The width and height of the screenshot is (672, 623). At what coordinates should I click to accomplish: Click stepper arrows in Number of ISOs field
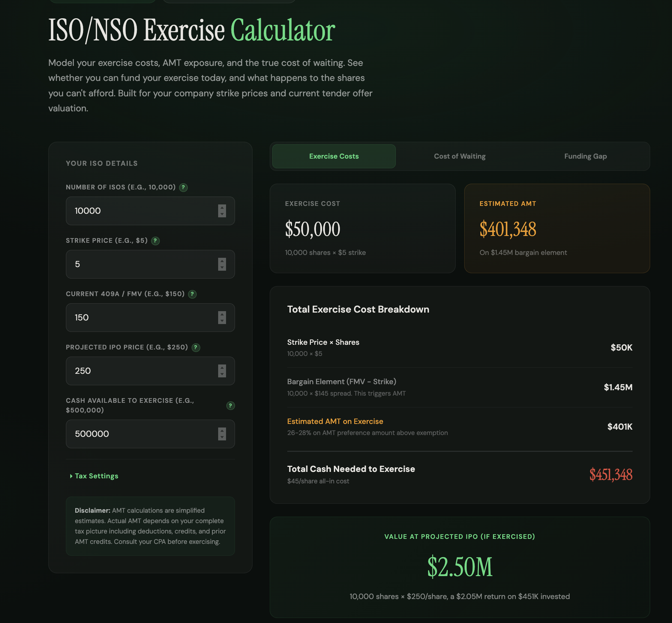point(222,211)
